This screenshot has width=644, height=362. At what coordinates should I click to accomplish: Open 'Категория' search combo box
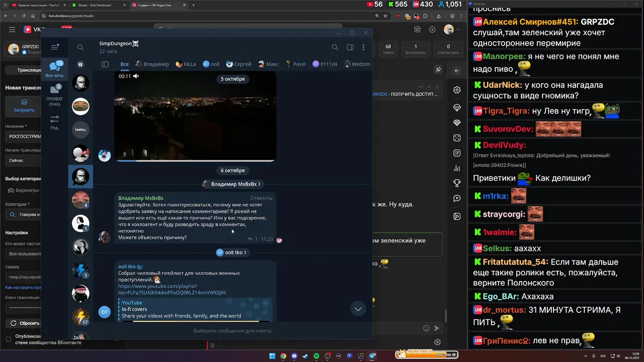tap(24, 214)
